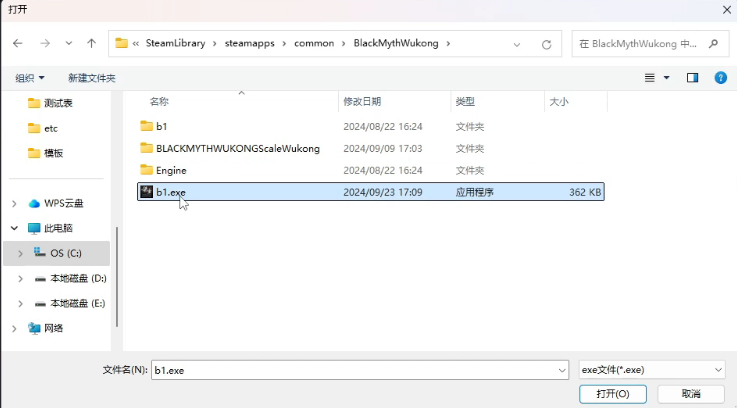Expand the OS (C:) drive node
This screenshot has width=737, height=408.
click(x=20, y=253)
